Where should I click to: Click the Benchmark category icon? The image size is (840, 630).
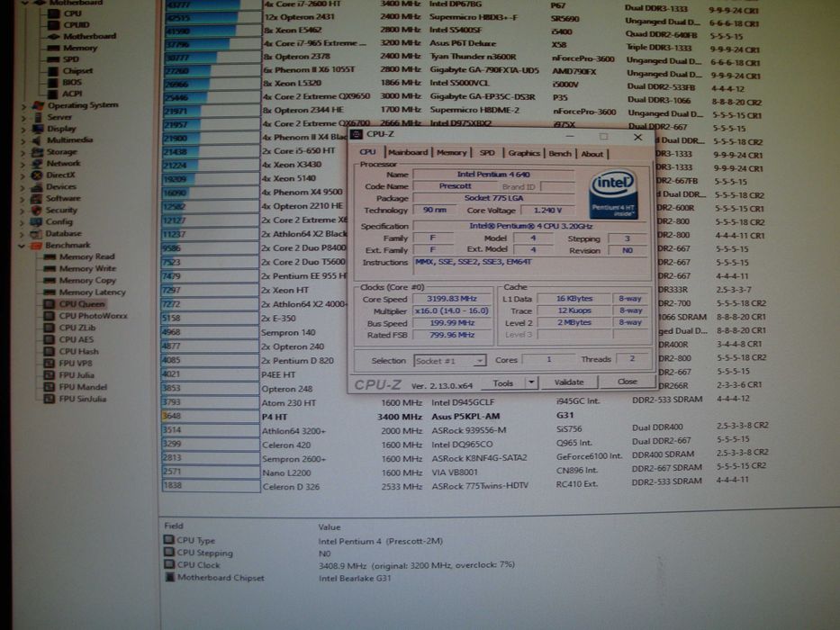click(36, 246)
